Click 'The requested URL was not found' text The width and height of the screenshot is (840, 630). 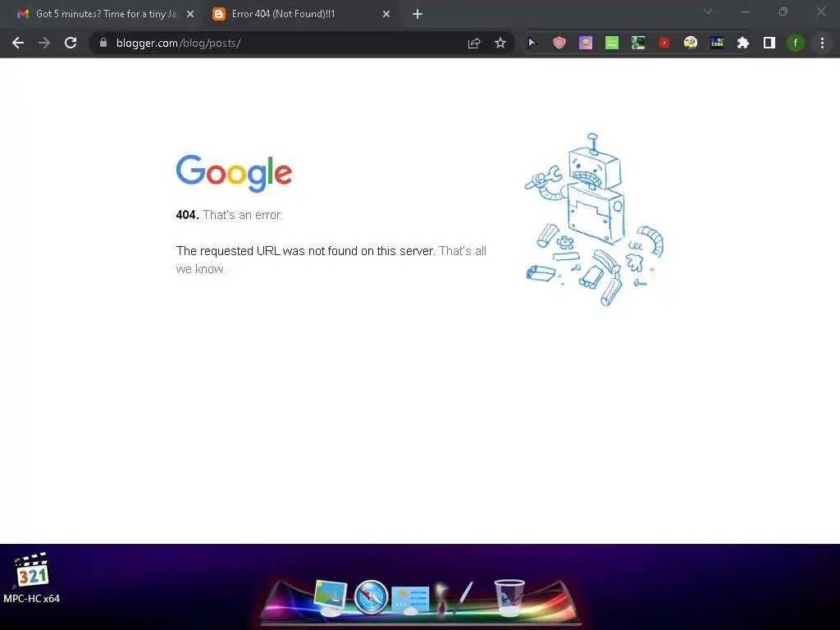tap(305, 251)
